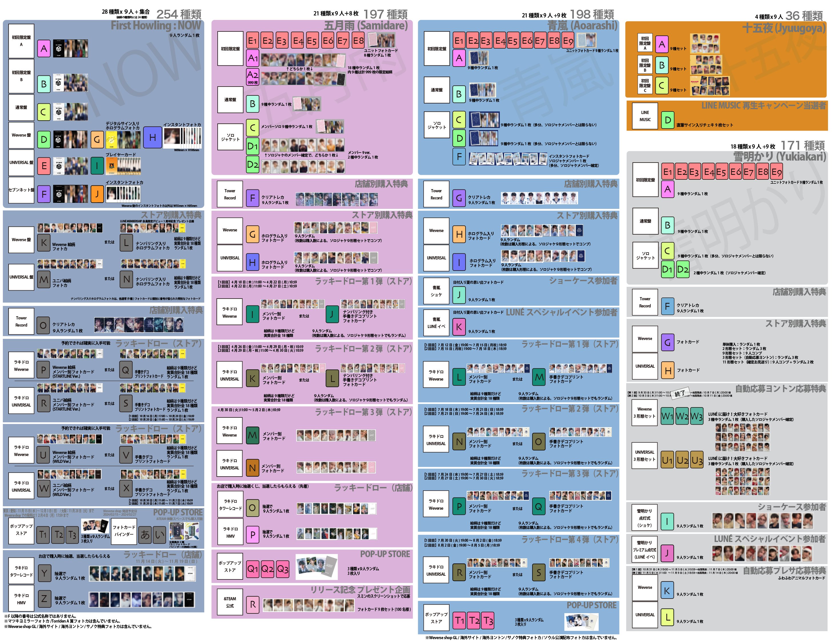Open the card image beside 青嵐 T3 badge
The height and width of the screenshot is (644, 838).
point(581,621)
